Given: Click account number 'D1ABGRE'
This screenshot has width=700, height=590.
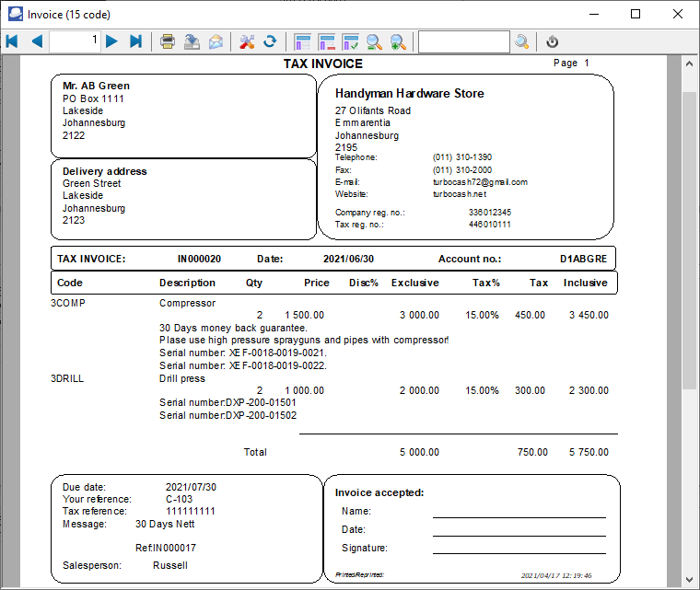Looking at the screenshot, I should coord(583,259).
